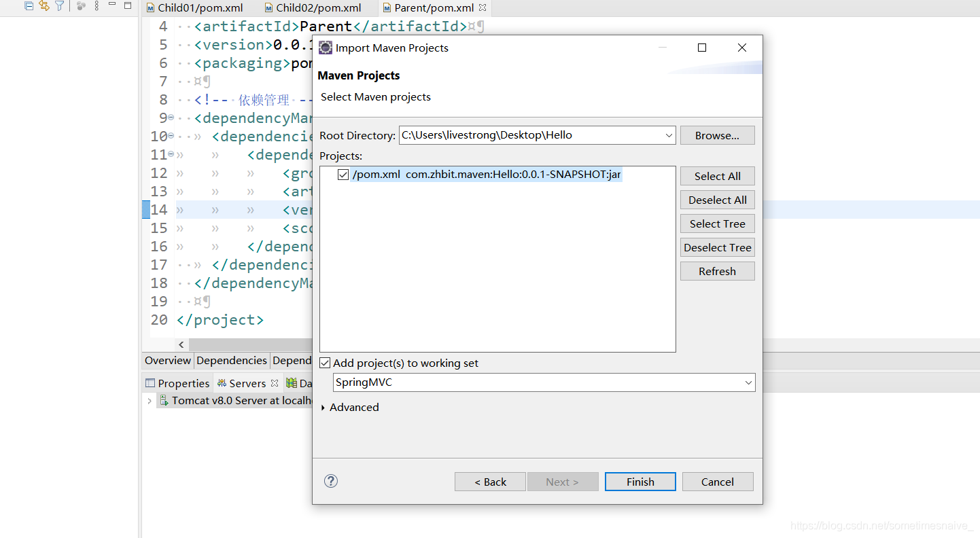Open the Overview tab of pom editor
The width and height of the screenshot is (980, 538).
point(168,361)
